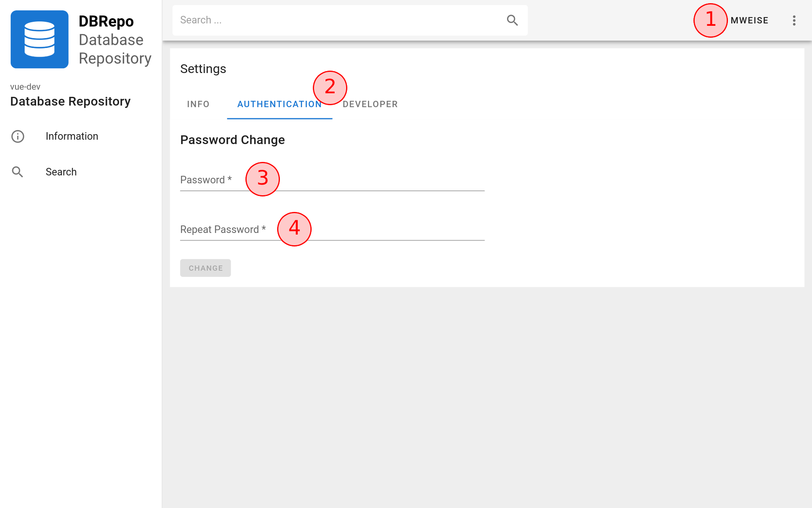Open the Search sidebar item
Screen dimensions: 812x508
tap(81, 172)
